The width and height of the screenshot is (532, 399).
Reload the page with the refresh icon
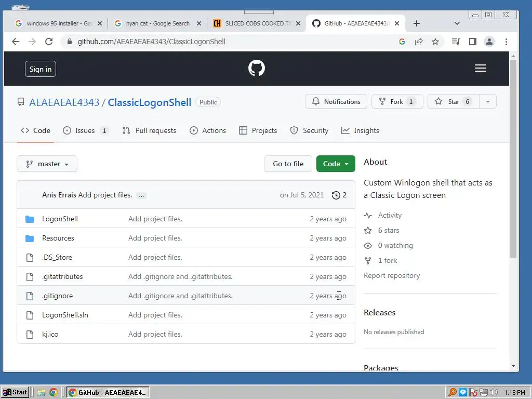pyautogui.click(x=49, y=42)
